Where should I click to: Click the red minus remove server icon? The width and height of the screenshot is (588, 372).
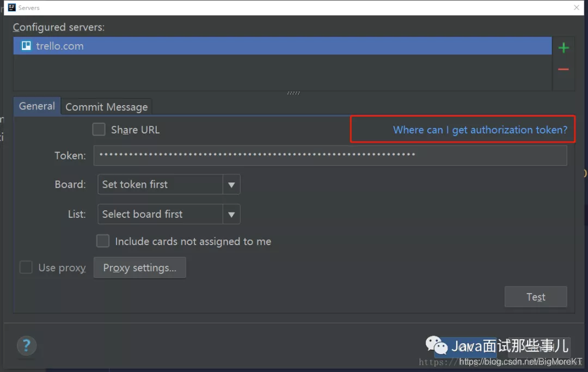(x=563, y=69)
